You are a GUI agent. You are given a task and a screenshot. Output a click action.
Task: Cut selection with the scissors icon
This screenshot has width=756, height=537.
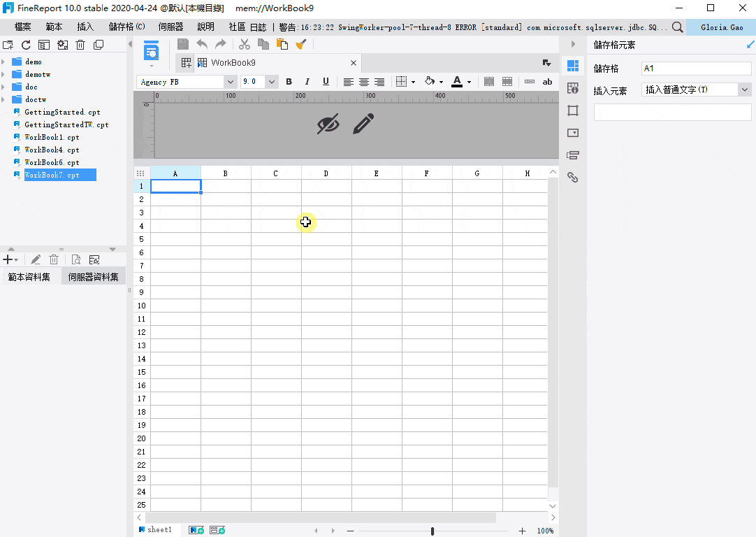click(x=245, y=44)
